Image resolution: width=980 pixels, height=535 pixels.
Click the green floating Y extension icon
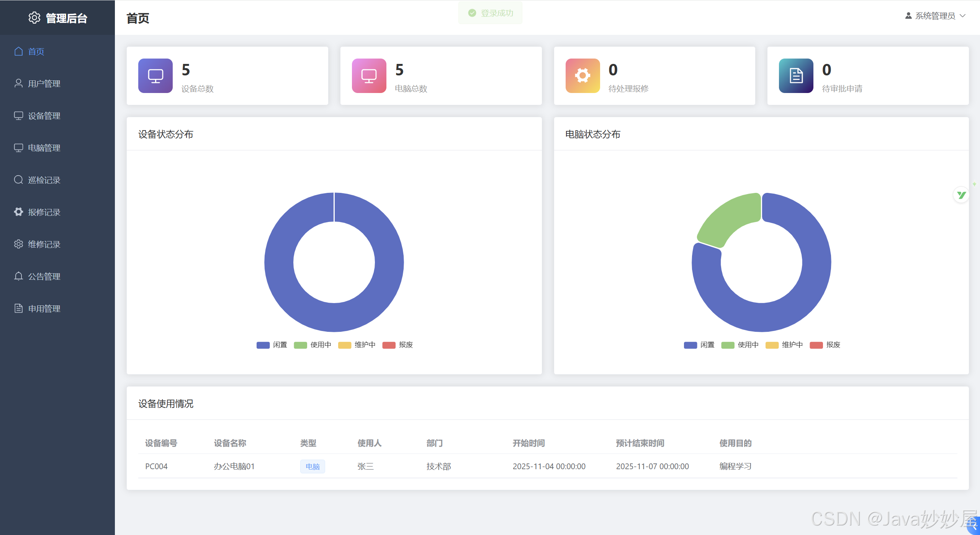961,195
